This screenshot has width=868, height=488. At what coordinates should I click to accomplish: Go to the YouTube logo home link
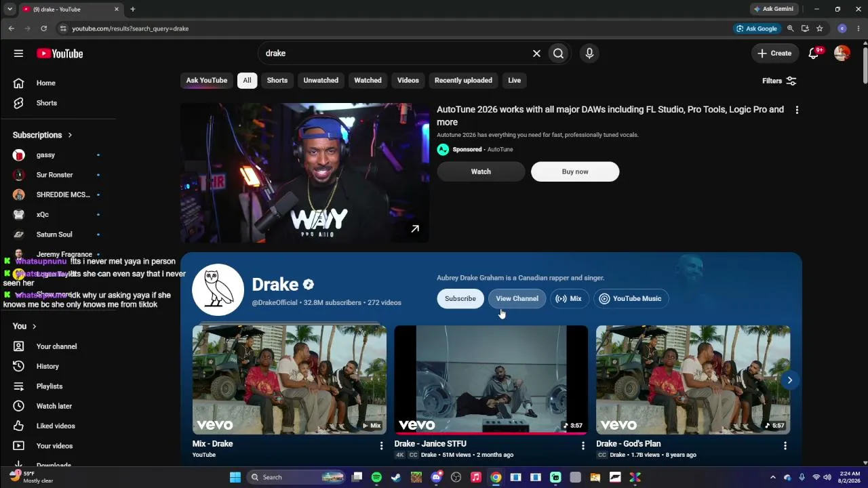point(60,54)
